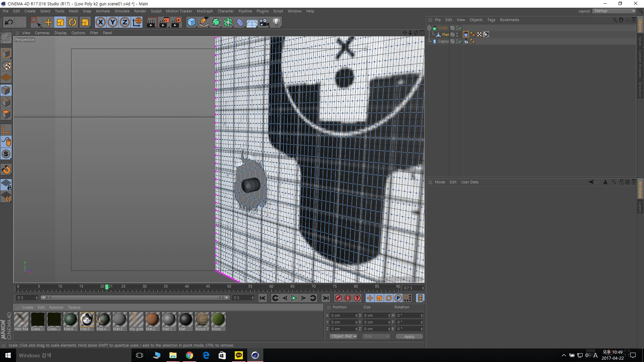Open the Object (Rel) dropdown
The image size is (644, 362).
tap(343, 336)
